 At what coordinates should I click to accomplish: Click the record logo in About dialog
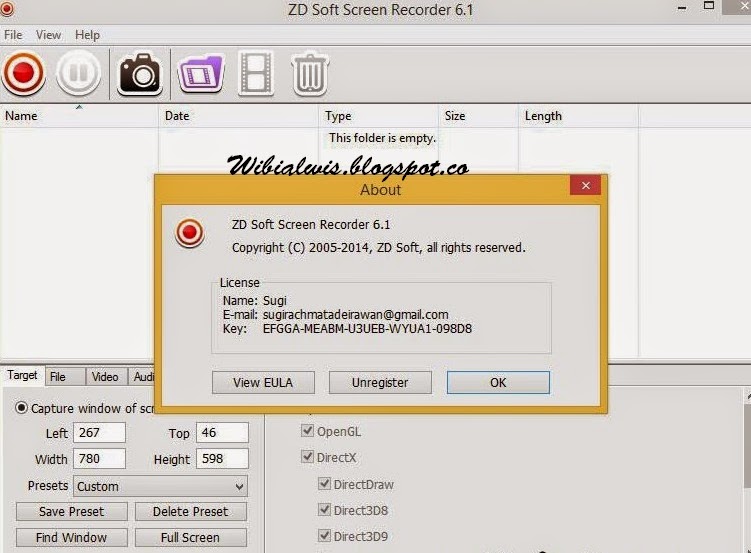click(x=190, y=233)
